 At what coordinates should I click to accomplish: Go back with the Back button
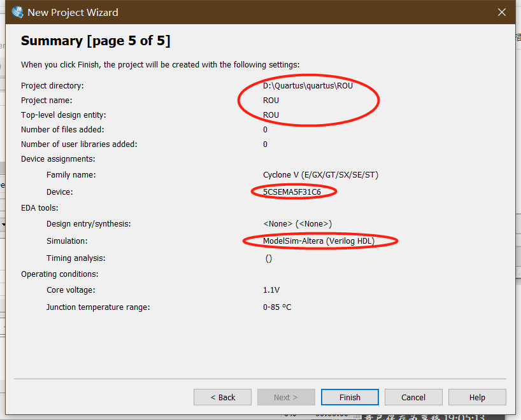[x=223, y=397]
